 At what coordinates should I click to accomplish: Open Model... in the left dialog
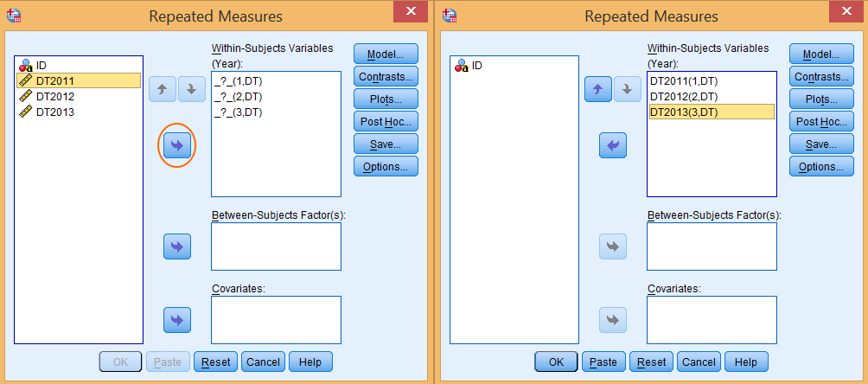(386, 54)
